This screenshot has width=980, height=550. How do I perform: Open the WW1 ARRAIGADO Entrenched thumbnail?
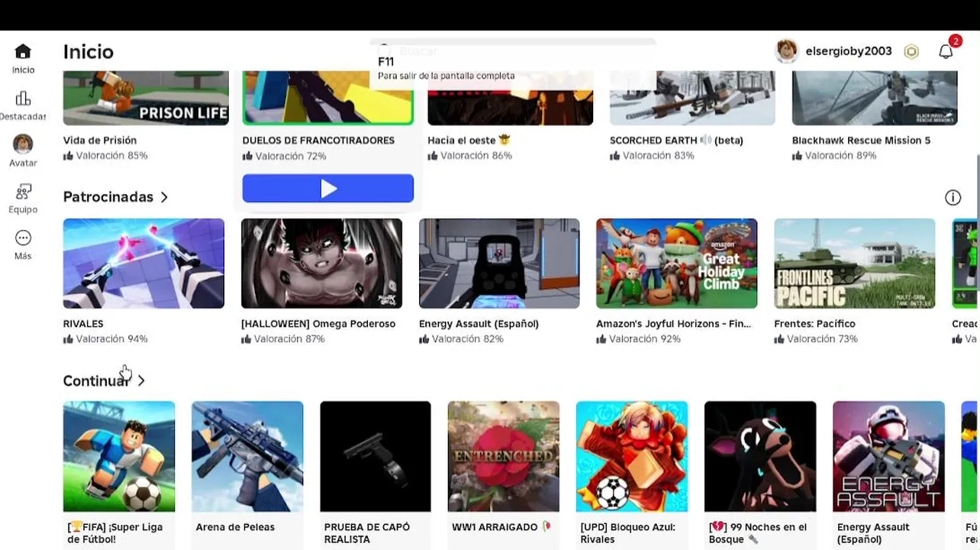(504, 456)
